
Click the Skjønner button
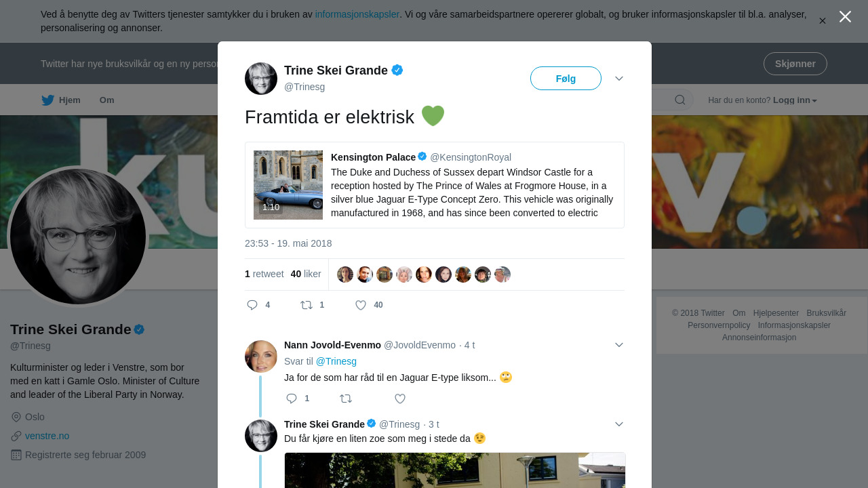[795, 64]
